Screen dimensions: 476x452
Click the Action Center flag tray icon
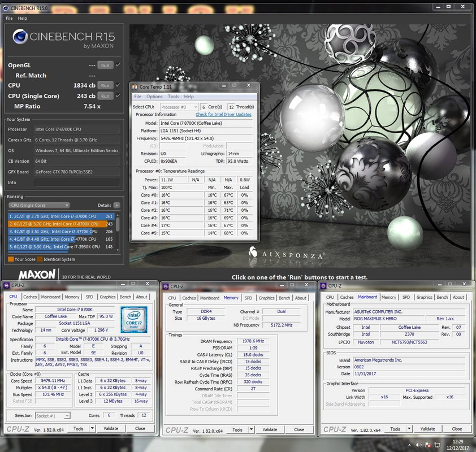point(428,445)
